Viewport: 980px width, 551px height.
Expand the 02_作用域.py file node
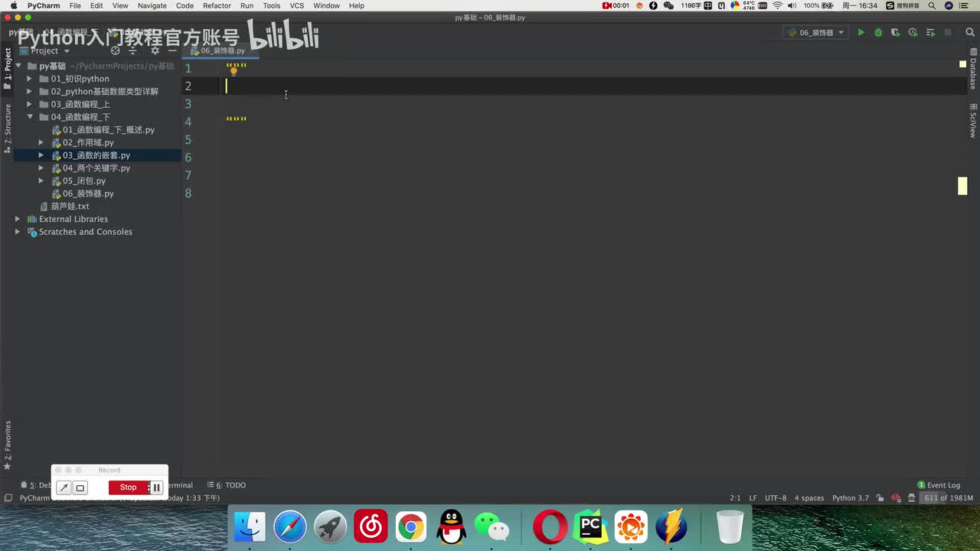coord(41,142)
